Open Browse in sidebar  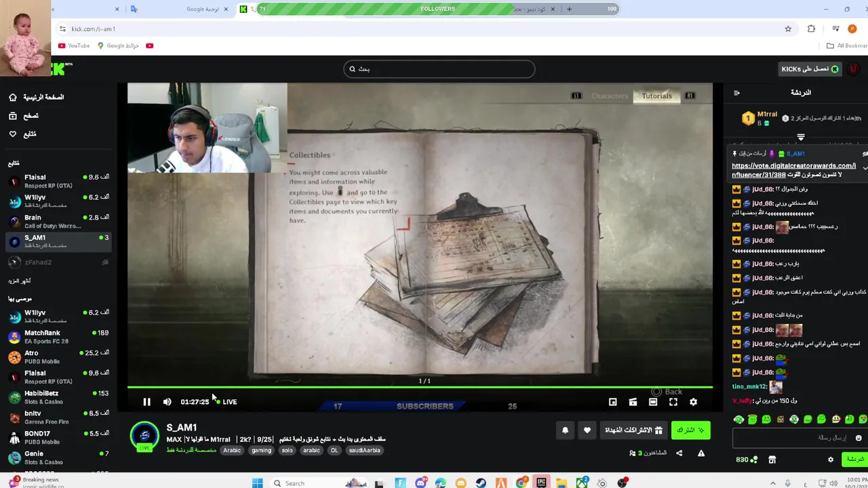[x=24, y=116]
